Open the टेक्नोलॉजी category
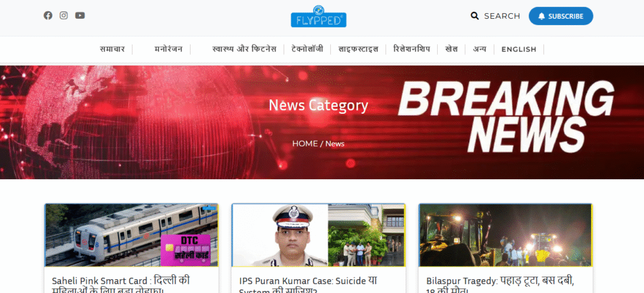 point(307,49)
